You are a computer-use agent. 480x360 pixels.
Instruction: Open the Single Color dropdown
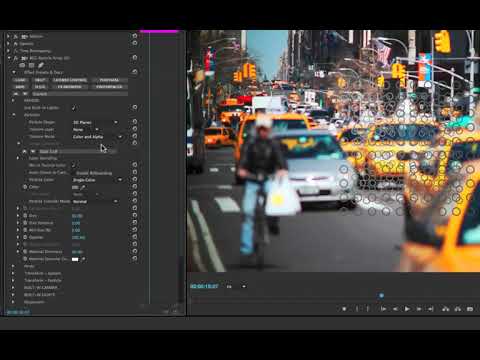point(97,180)
